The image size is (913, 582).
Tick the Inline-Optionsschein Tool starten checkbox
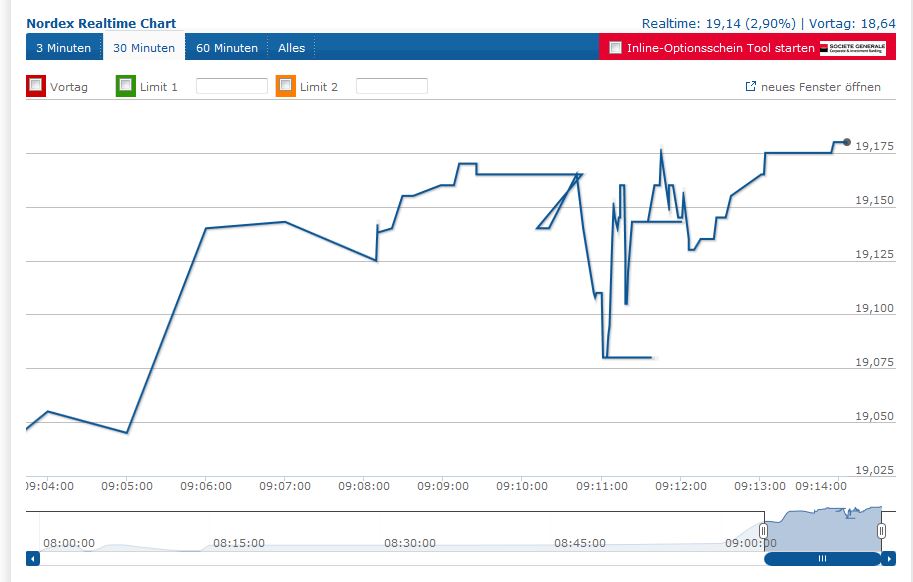point(615,47)
